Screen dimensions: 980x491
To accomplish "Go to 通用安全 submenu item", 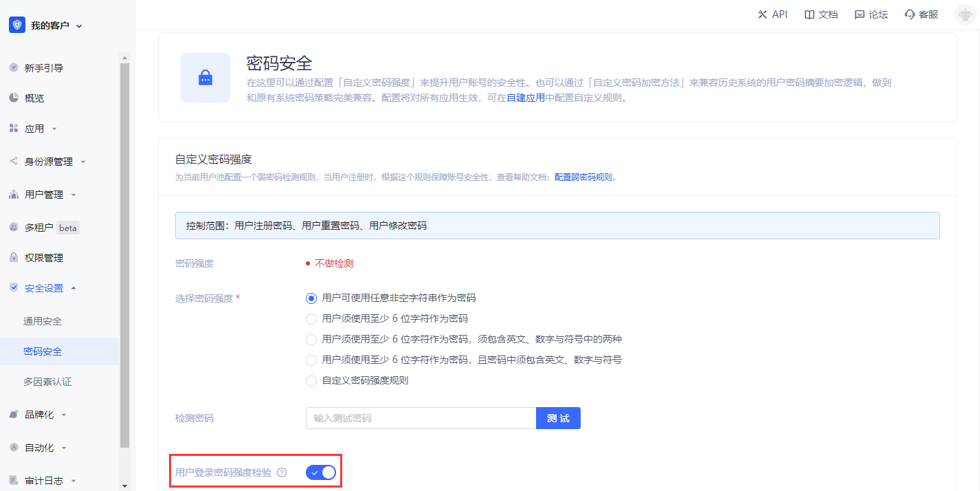I will tap(43, 321).
